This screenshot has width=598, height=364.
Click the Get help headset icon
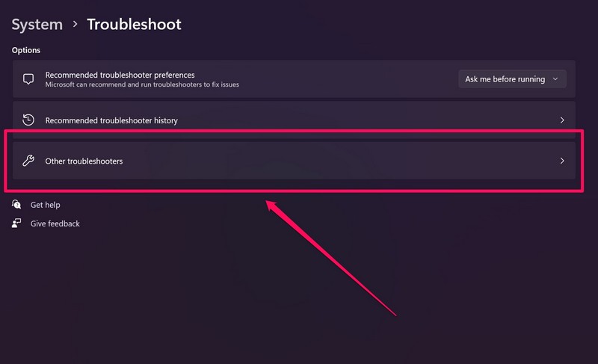pos(16,205)
